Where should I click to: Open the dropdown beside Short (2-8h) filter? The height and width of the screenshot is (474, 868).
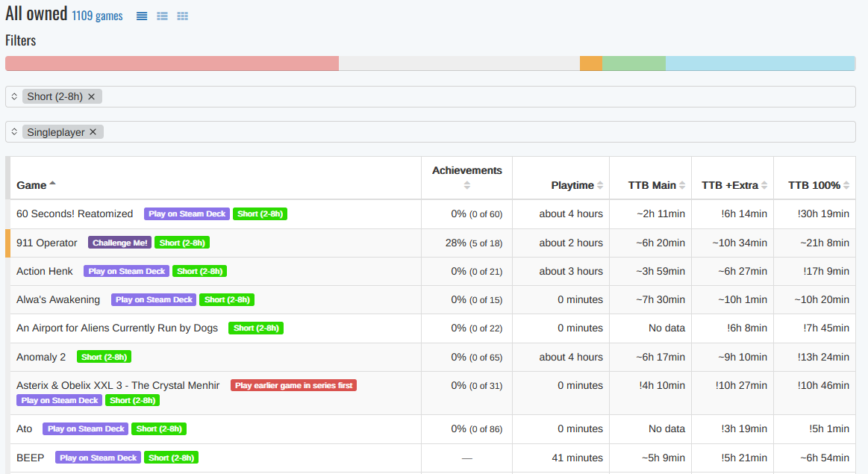point(14,96)
